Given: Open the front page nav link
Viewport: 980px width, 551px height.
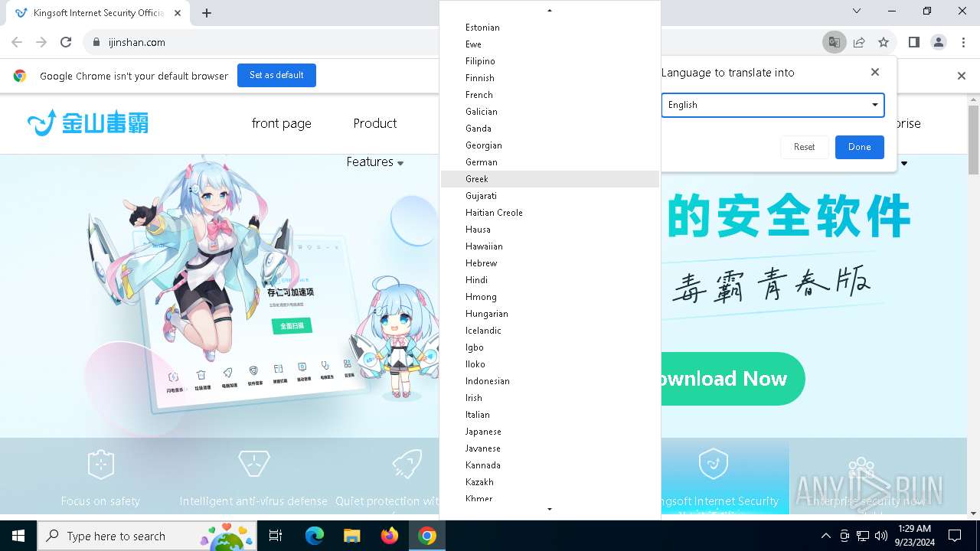Looking at the screenshot, I should [x=282, y=123].
